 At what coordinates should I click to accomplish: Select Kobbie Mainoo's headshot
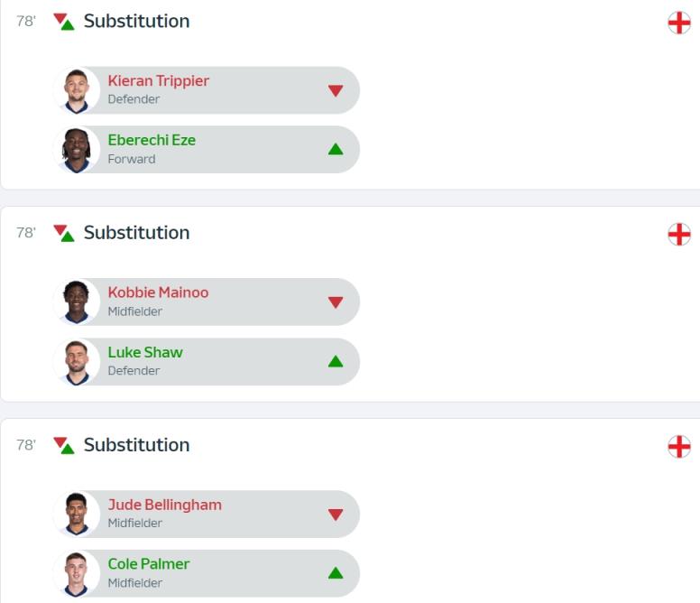[x=77, y=302]
